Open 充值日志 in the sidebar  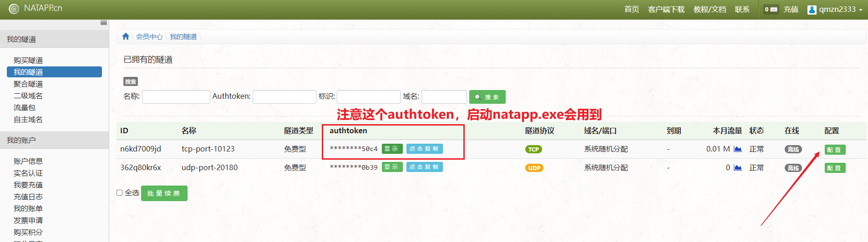28,197
